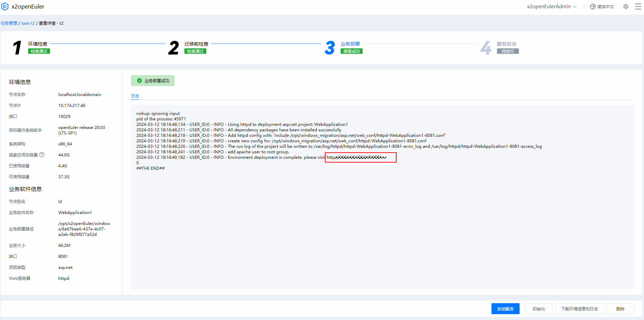Go to 任务管理 breadcrumb link
Viewport: 644px width, 320px height.
tap(9, 23)
